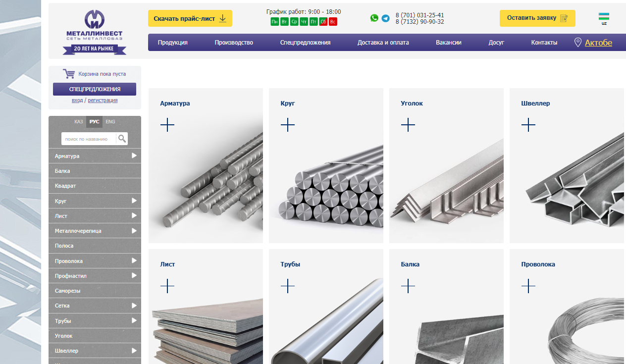Click the red Вс weekday badge
Image resolution: width=626 pixels, height=364 pixels.
[x=333, y=22]
